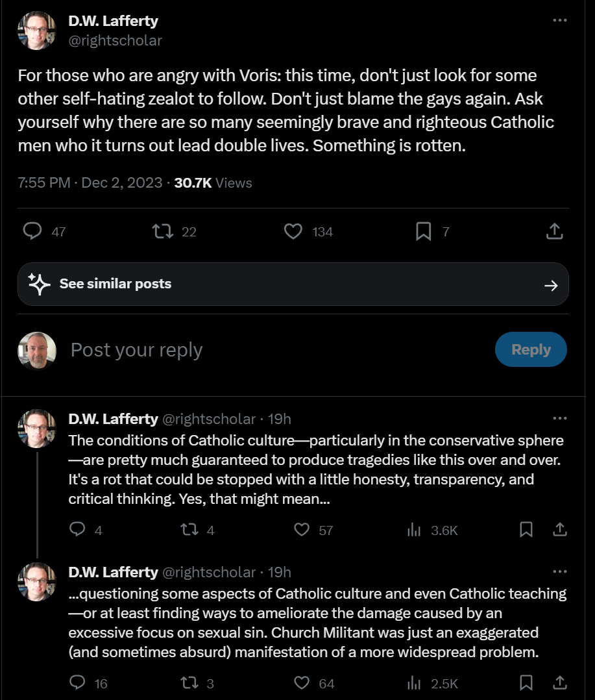Image resolution: width=595 pixels, height=700 pixels.
Task: Click See similar posts
Action: [293, 284]
